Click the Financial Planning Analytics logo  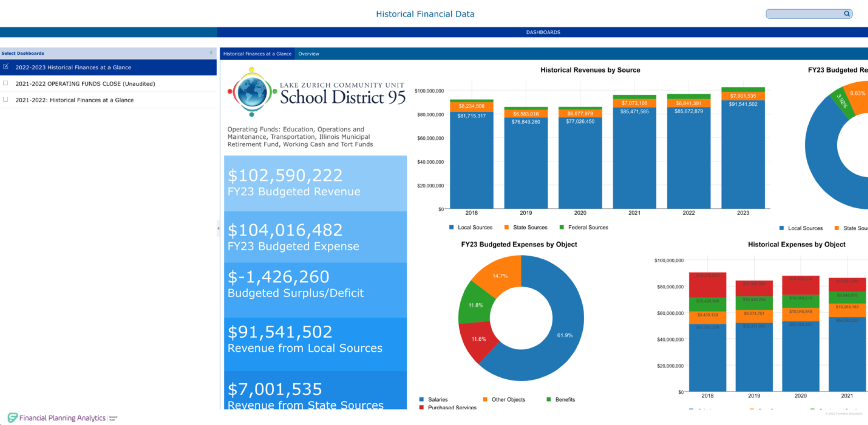click(x=62, y=418)
